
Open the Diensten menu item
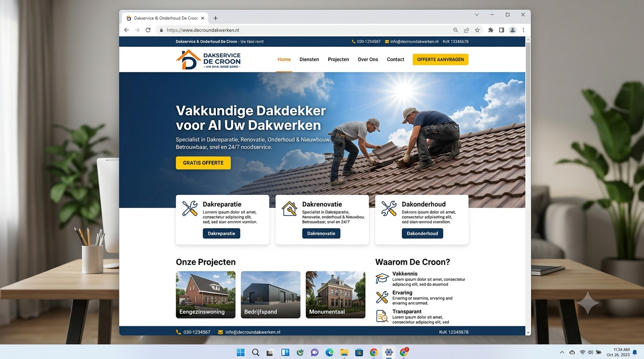click(309, 59)
